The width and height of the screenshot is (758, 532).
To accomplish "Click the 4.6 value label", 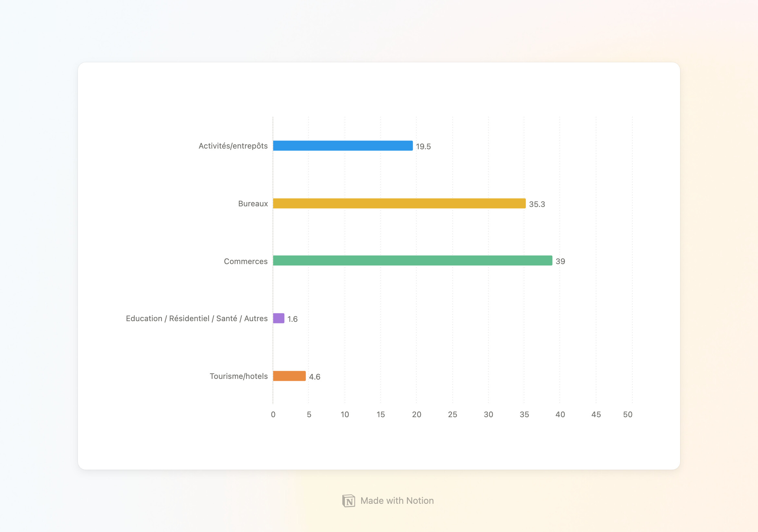I will click(x=315, y=377).
